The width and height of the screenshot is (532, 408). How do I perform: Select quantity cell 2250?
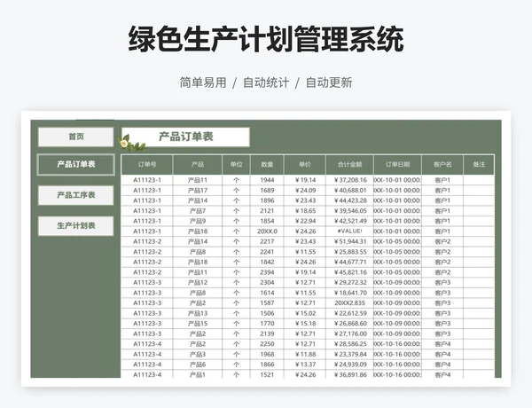click(x=267, y=344)
